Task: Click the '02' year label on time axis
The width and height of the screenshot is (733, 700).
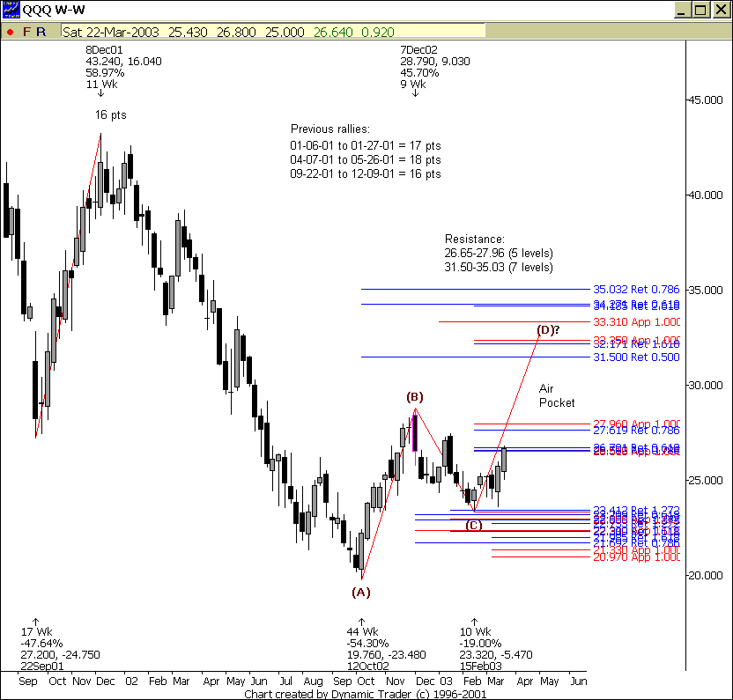Action: click(x=131, y=682)
